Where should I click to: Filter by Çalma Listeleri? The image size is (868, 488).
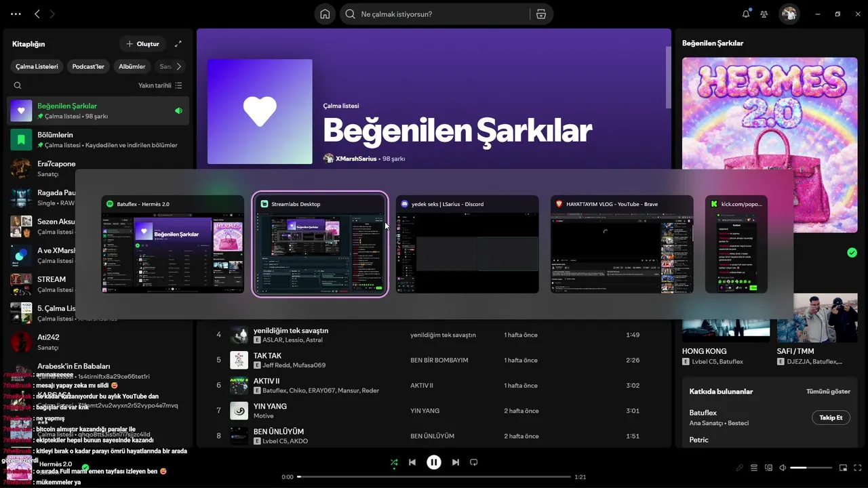[x=37, y=66]
